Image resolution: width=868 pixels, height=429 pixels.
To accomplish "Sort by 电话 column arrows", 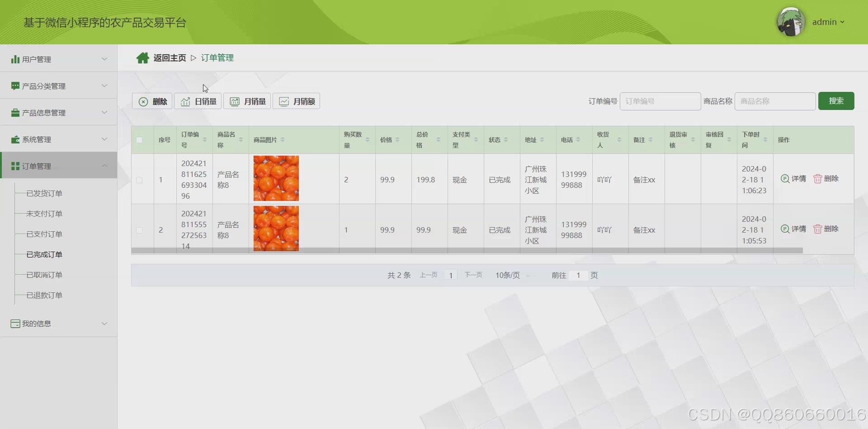I will tap(578, 140).
